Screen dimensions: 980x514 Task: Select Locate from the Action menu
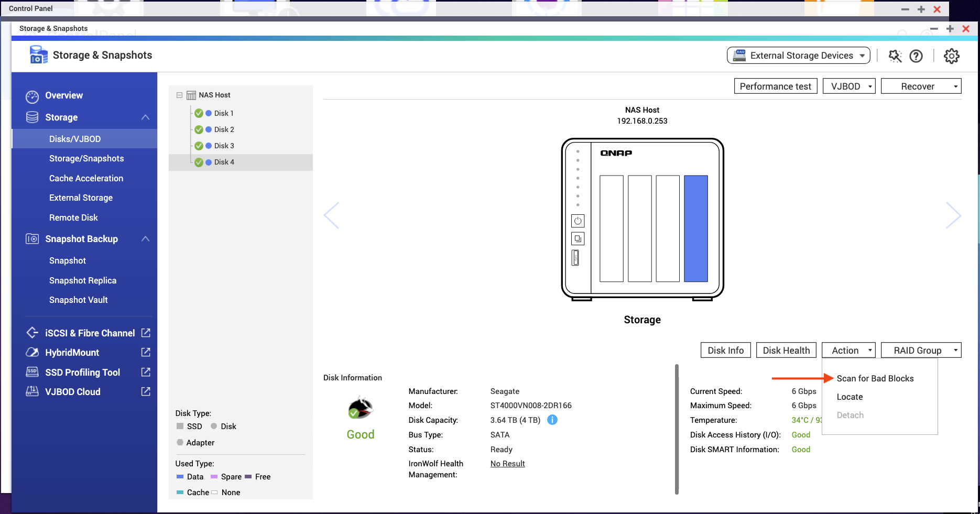850,397
